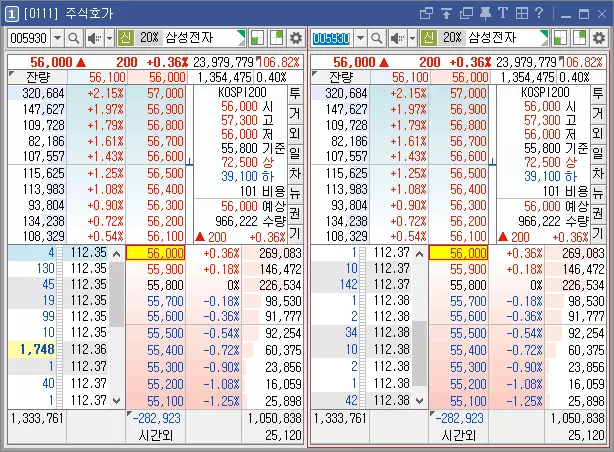Open font settings with the T icon
Viewport: 614px width, 452px height.
[503, 13]
